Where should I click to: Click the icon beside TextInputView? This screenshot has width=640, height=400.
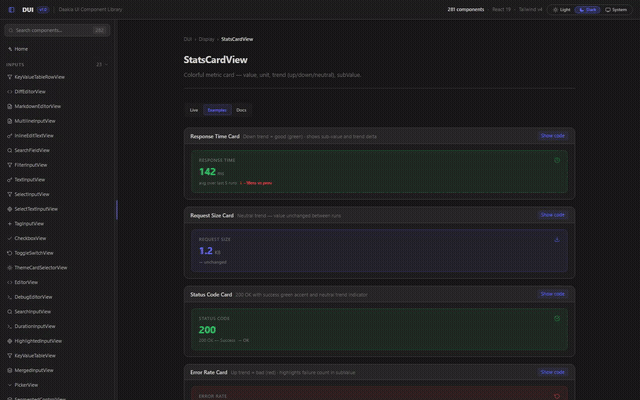click(x=9, y=180)
